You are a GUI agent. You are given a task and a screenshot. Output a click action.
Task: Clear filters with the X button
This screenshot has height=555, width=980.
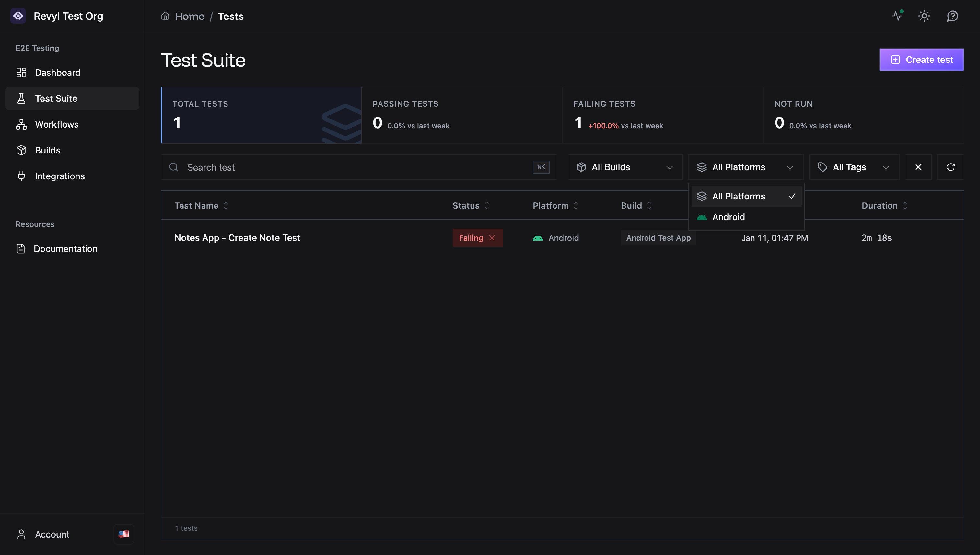(918, 167)
